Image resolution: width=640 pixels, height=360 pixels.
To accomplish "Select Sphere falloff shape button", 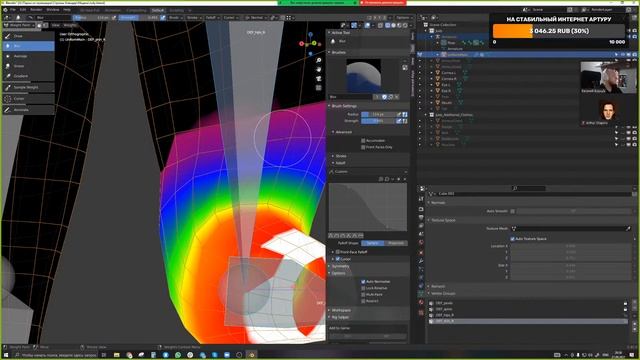I will click(x=373, y=243).
